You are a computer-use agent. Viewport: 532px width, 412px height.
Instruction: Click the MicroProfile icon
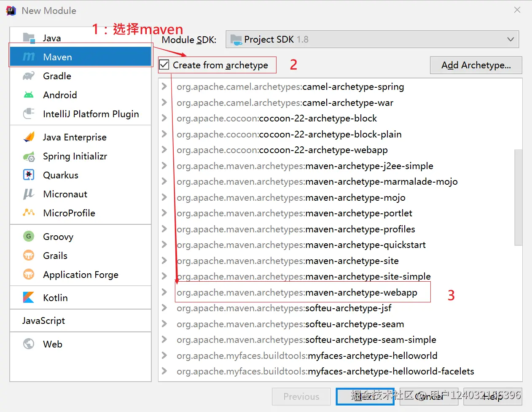pyautogui.click(x=29, y=213)
